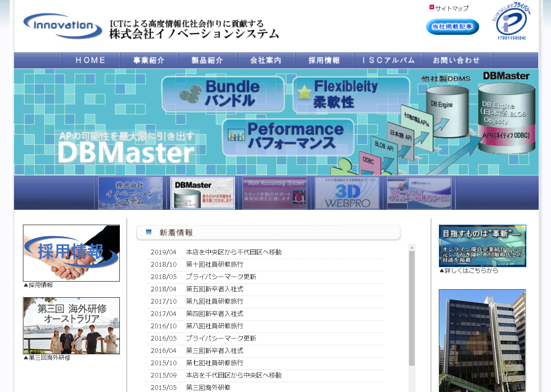Open the 採用情報 handshake image
This screenshot has width=551, height=392.
[71, 253]
